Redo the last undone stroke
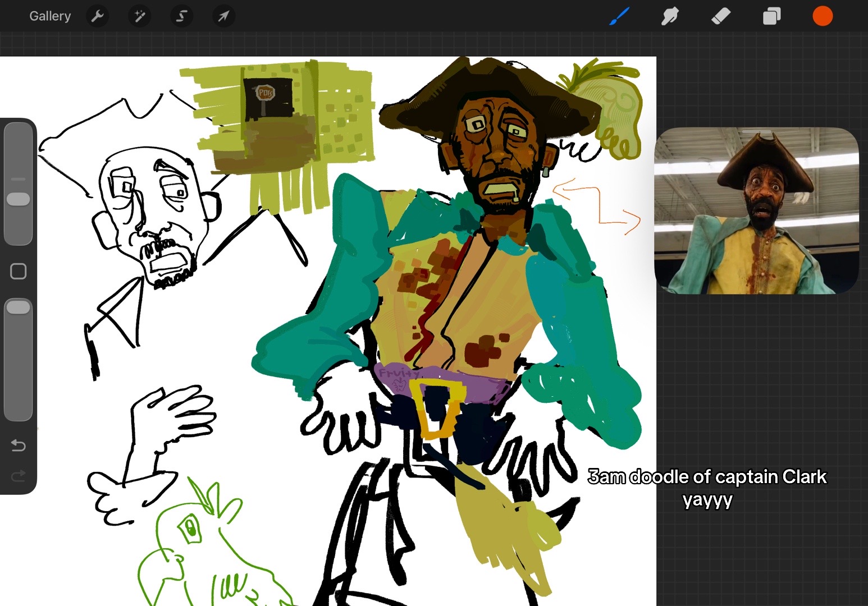 (x=18, y=476)
